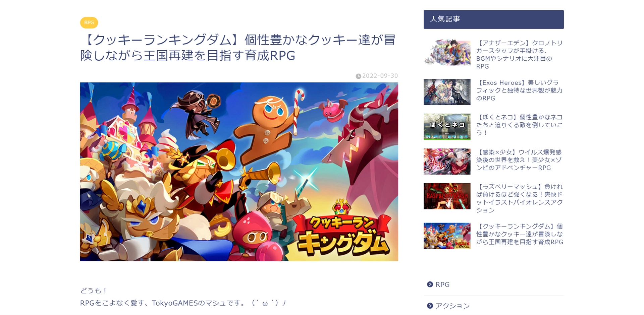Click the chevron icon next to RPG category
The width and height of the screenshot is (644, 315).
pyautogui.click(x=430, y=285)
